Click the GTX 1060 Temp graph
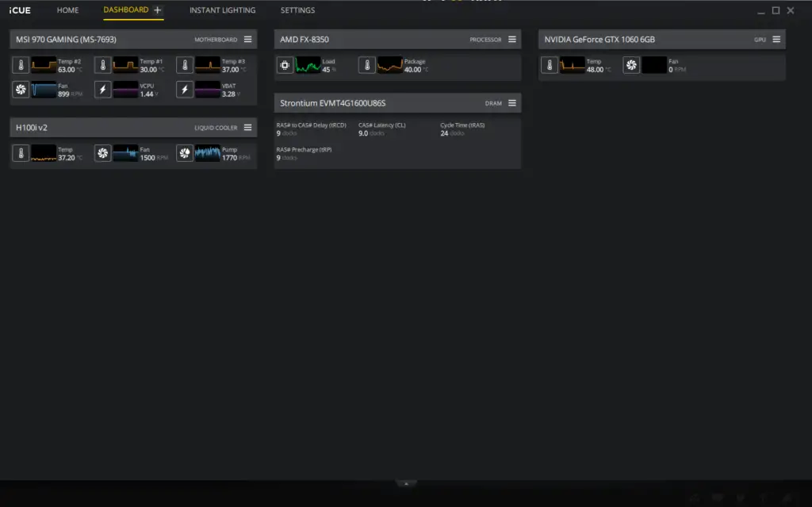This screenshot has height=507, width=812. (x=573, y=65)
